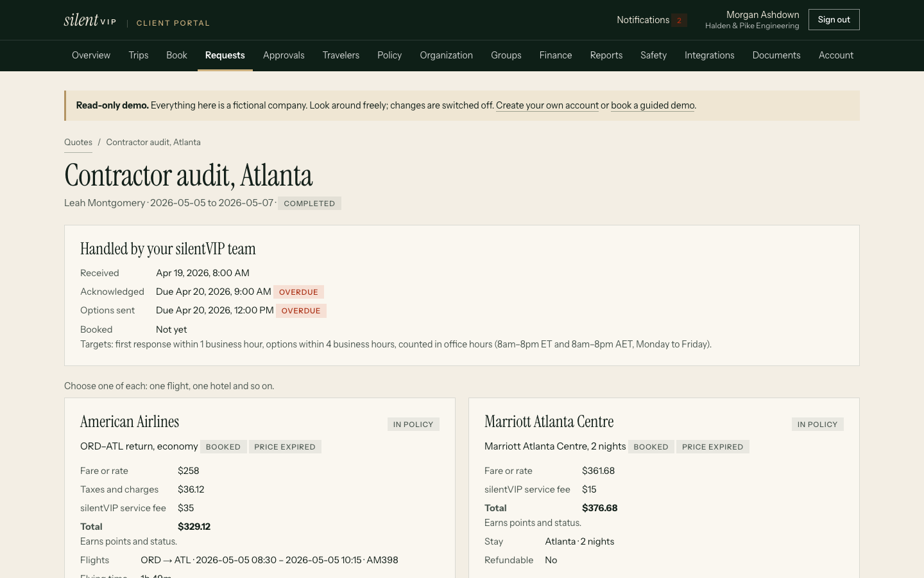Open the Overview tab

click(91, 55)
